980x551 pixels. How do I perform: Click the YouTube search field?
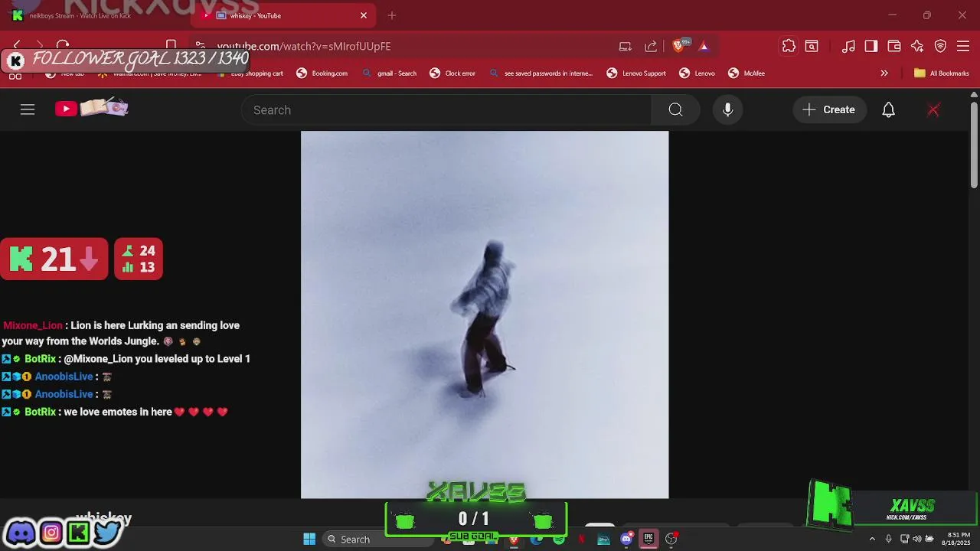click(446, 109)
